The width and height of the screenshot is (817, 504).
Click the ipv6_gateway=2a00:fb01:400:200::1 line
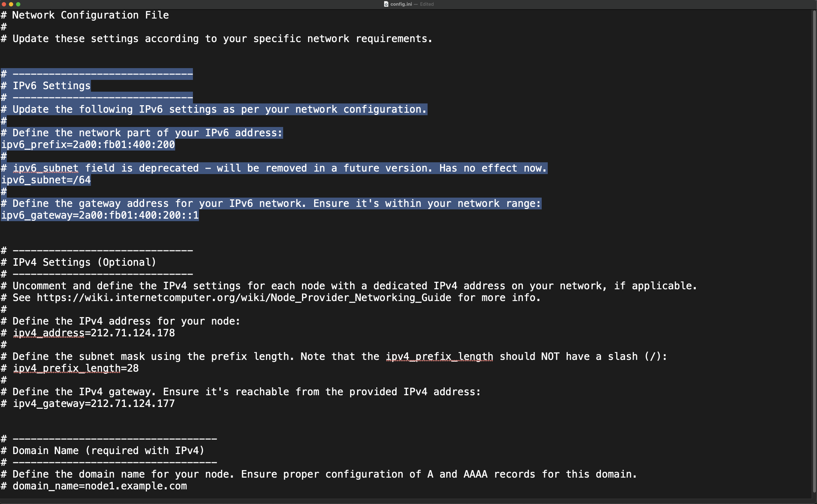[x=100, y=215]
